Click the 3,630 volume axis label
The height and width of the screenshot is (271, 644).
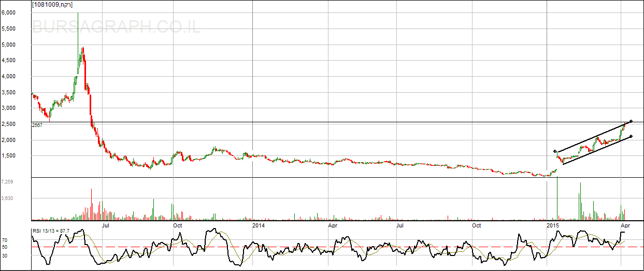7,198
